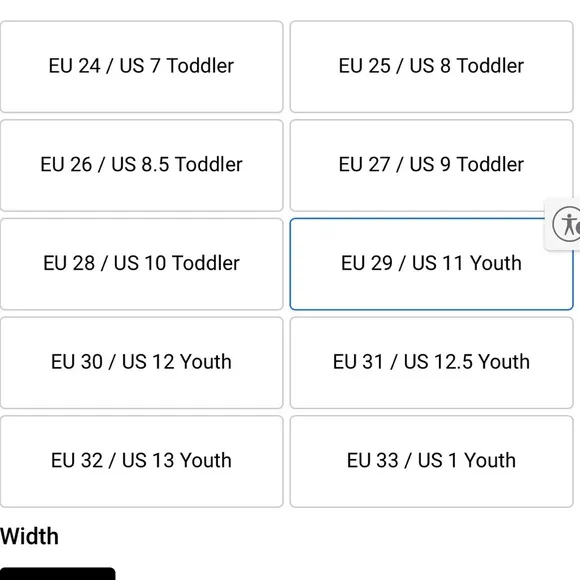This screenshot has height=580, width=580.
Task: Choose EU 27 / US 9 Toddler size
Action: pyautogui.click(x=431, y=165)
